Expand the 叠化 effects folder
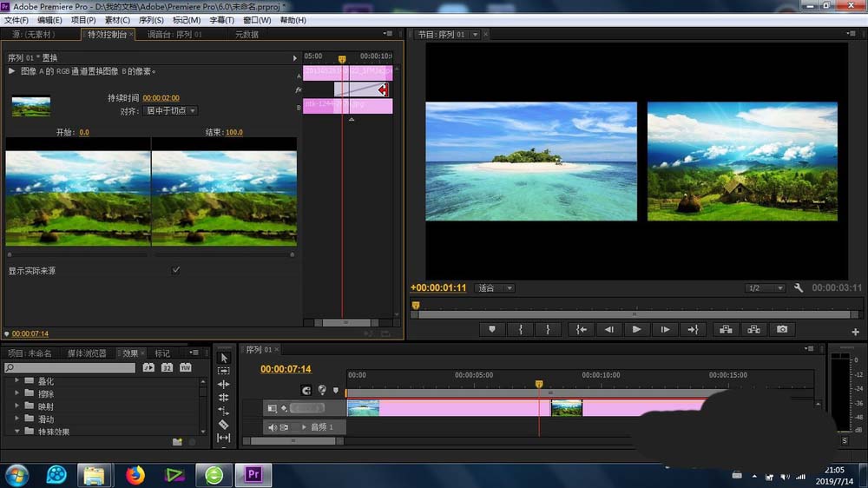Viewport: 868px width, 488px height. (16, 380)
